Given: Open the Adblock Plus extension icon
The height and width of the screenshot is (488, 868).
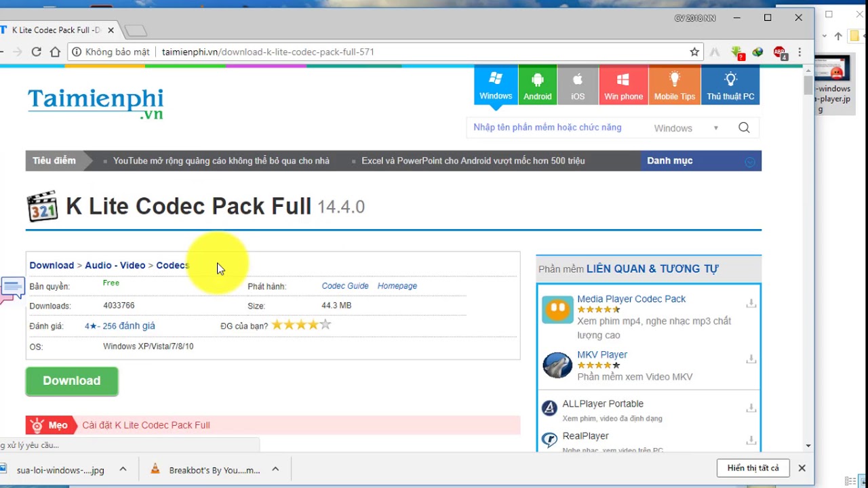Looking at the screenshot, I should [x=780, y=53].
